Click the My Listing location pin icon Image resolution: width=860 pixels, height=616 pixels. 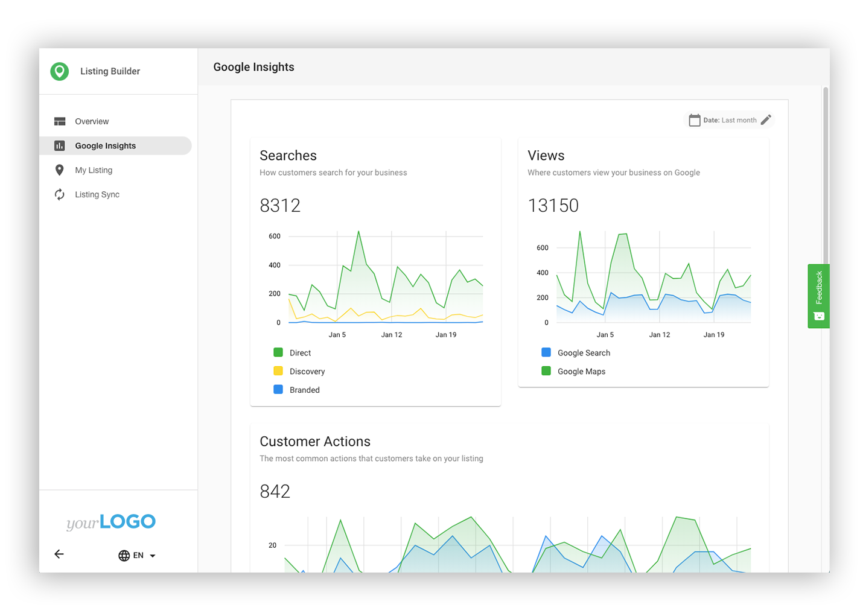click(x=59, y=170)
